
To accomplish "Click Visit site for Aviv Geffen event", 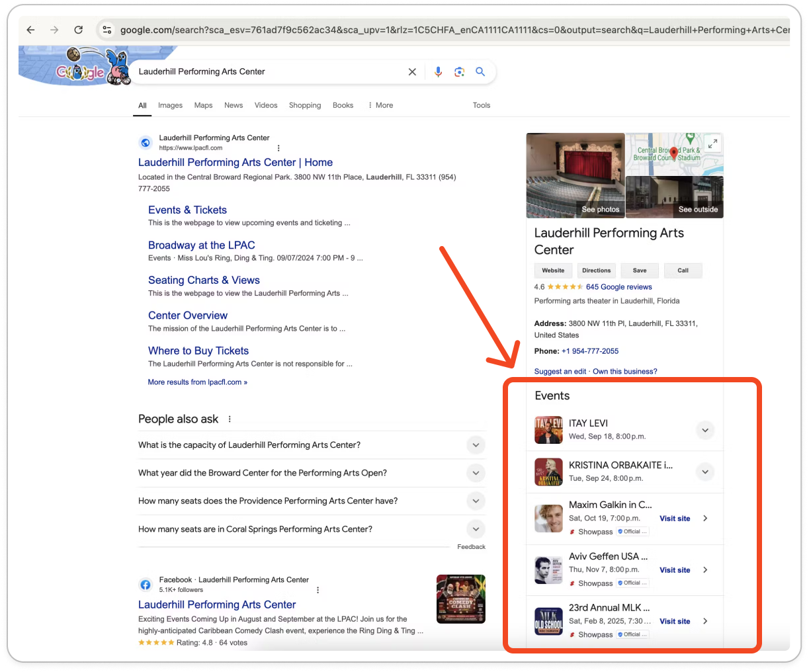I will tap(675, 570).
